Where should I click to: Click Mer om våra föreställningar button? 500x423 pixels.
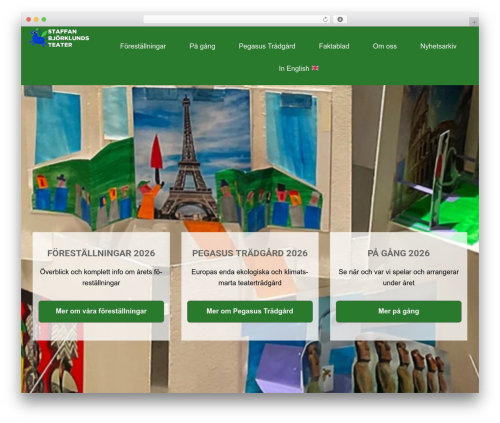click(101, 311)
